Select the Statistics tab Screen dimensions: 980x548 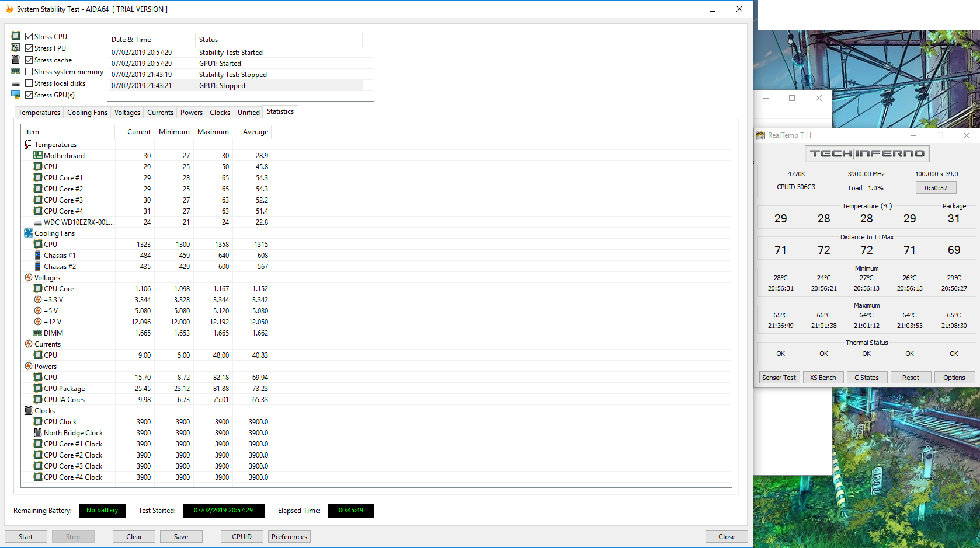tap(280, 111)
